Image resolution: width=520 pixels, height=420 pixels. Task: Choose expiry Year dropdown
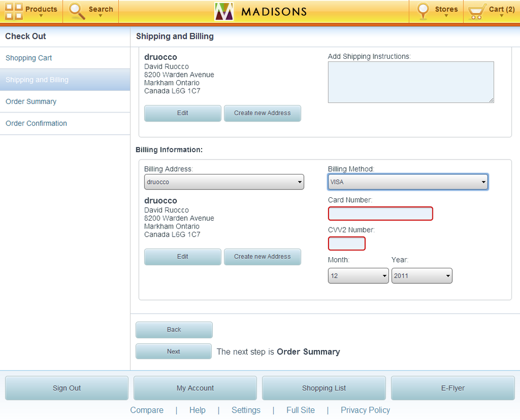(422, 276)
